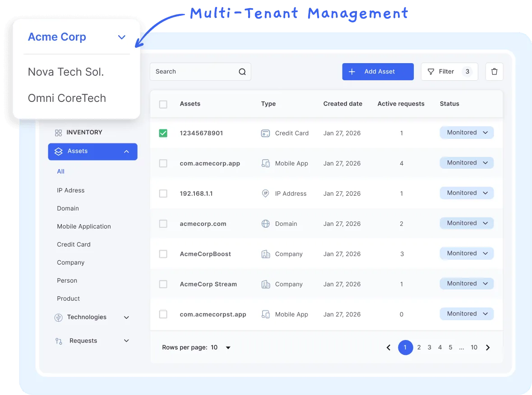Toggle the select-all header checkbox
The width and height of the screenshot is (532, 395).
point(163,104)
